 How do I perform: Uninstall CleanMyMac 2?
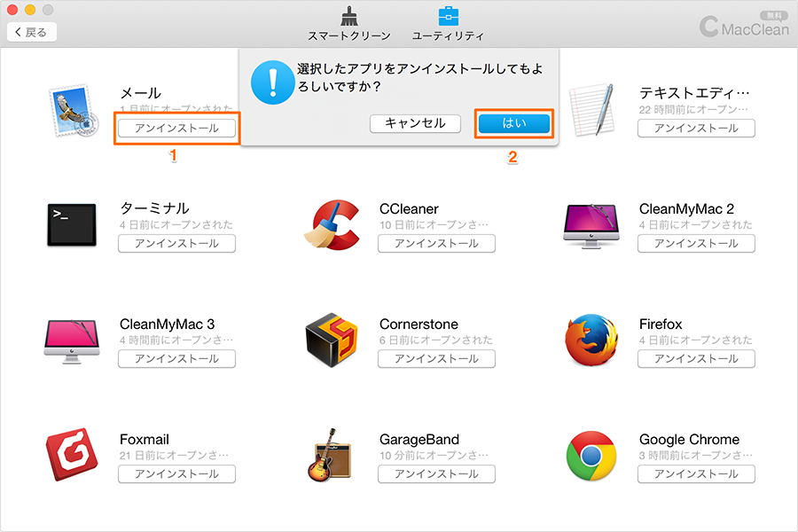point(696,243)
